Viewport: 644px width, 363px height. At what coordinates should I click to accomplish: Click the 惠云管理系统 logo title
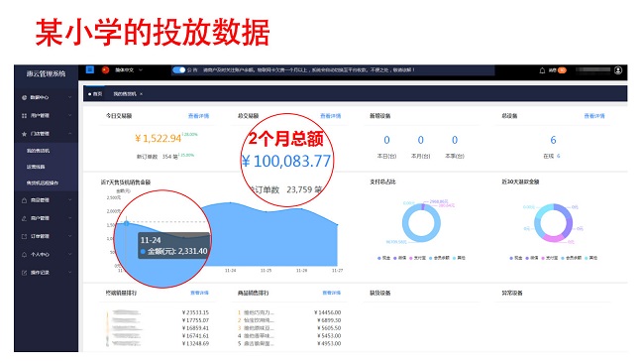pos(46,74)
